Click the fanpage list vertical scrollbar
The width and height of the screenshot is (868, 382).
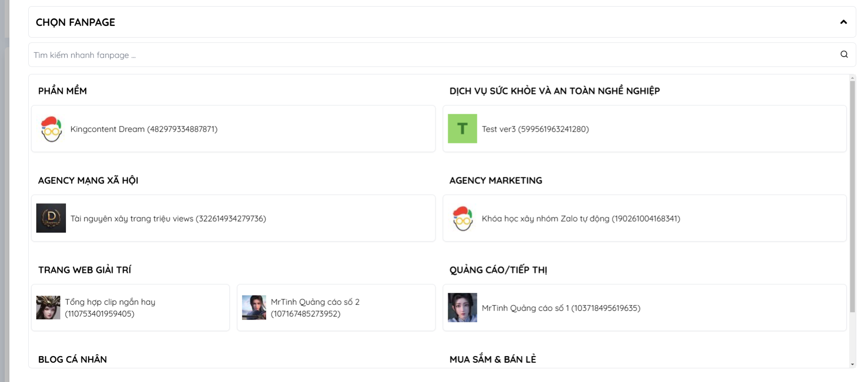[852, 196]
